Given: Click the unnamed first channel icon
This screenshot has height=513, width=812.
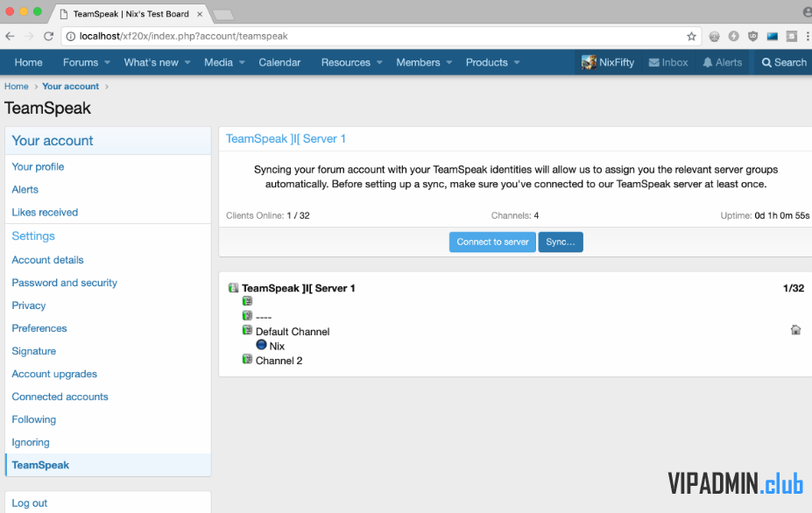Looking at the screenshot, I should 248,301.
